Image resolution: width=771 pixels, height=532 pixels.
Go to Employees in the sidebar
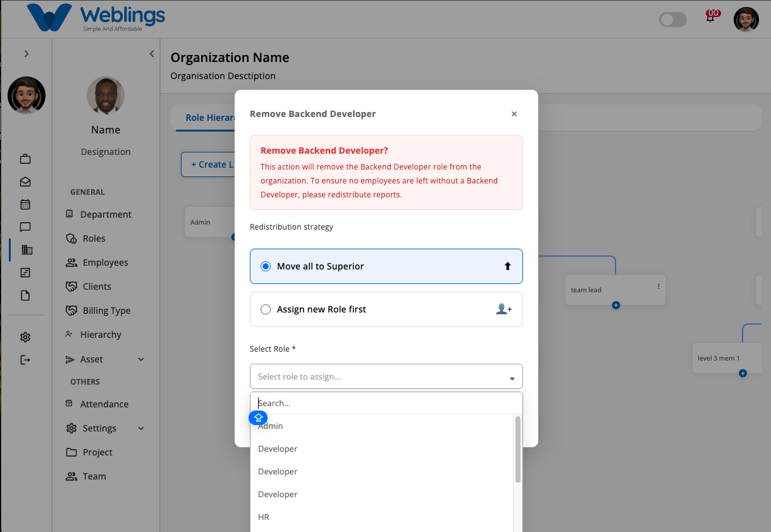click(x=97, y=263)
